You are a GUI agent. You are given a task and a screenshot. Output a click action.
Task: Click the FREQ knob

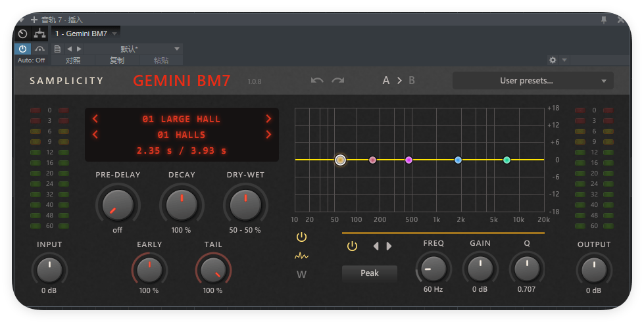[x=433, y=269]
